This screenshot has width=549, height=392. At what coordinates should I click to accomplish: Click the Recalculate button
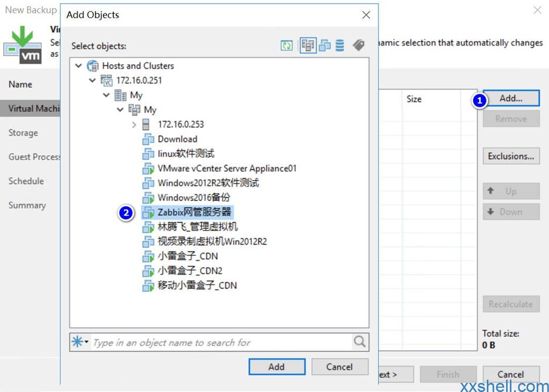[511, 304]
